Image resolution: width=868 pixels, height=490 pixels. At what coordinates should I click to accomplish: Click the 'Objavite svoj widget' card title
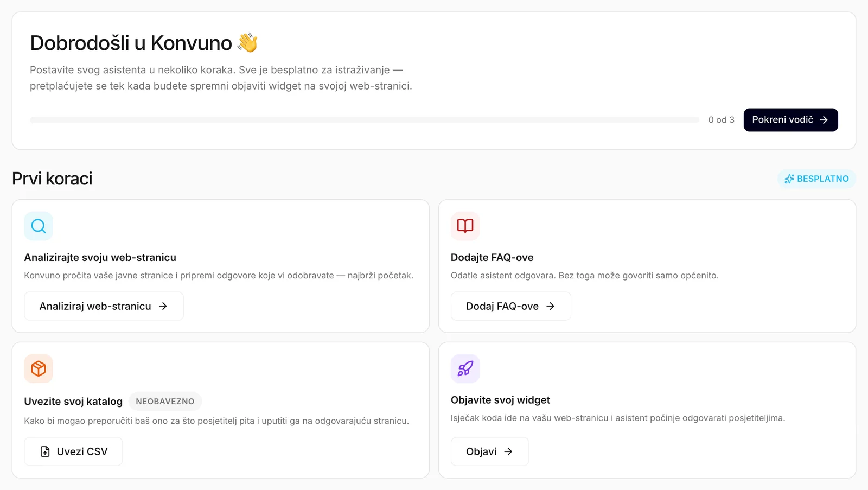tap(500, 400)
